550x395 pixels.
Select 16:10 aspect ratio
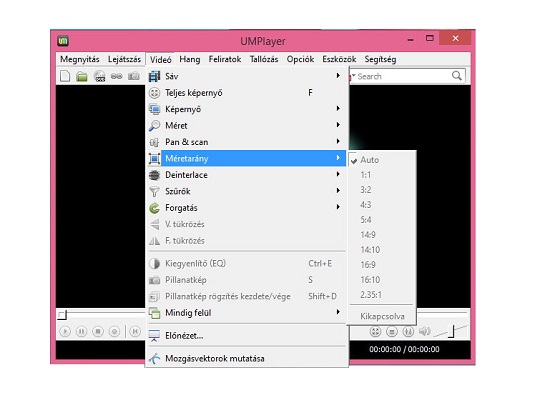point(382,280)
